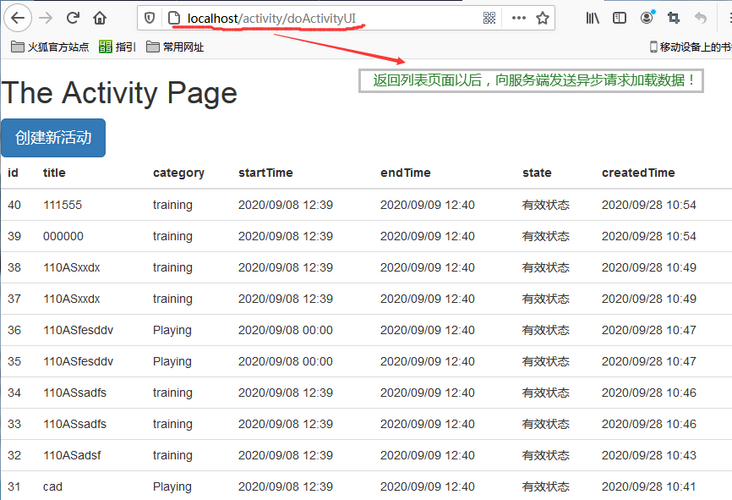Click the title column header
This screenshot has width=732, height=500.
point(54,173)
